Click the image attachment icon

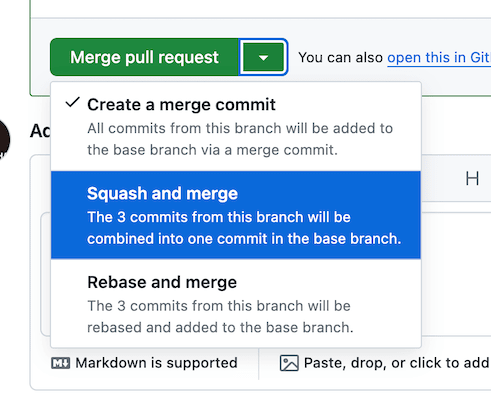(x=289, y=363)
